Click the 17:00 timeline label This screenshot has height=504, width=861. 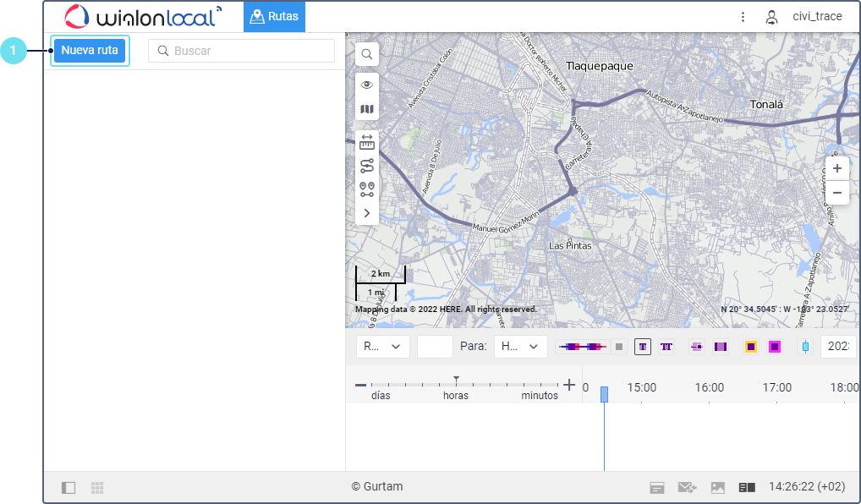coord(776,387)
